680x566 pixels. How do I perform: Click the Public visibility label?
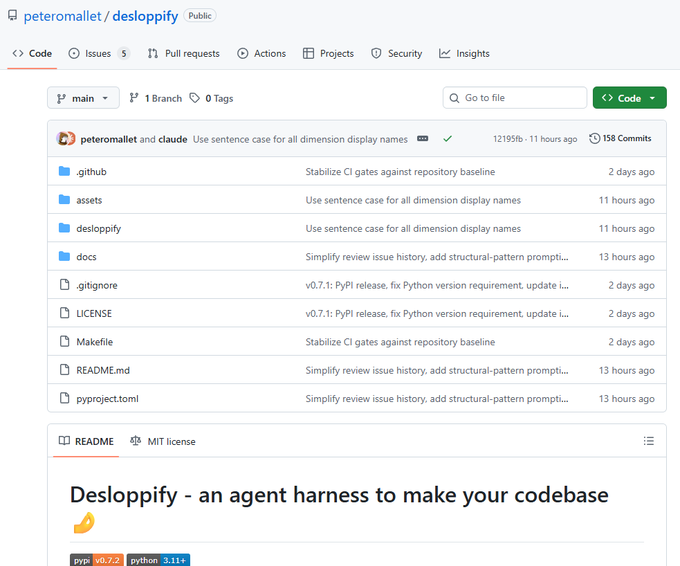coord(200,16)
